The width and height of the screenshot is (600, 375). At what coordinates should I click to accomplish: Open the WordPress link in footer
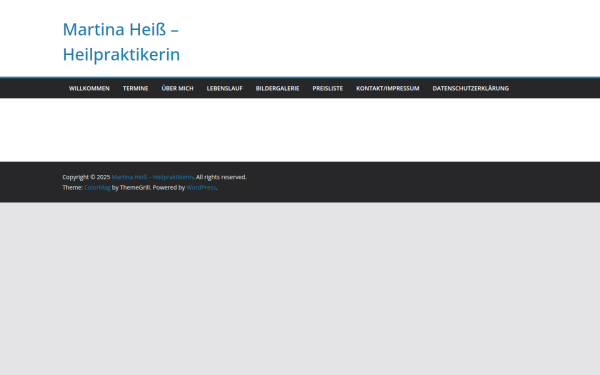click(x=201, y=188)
